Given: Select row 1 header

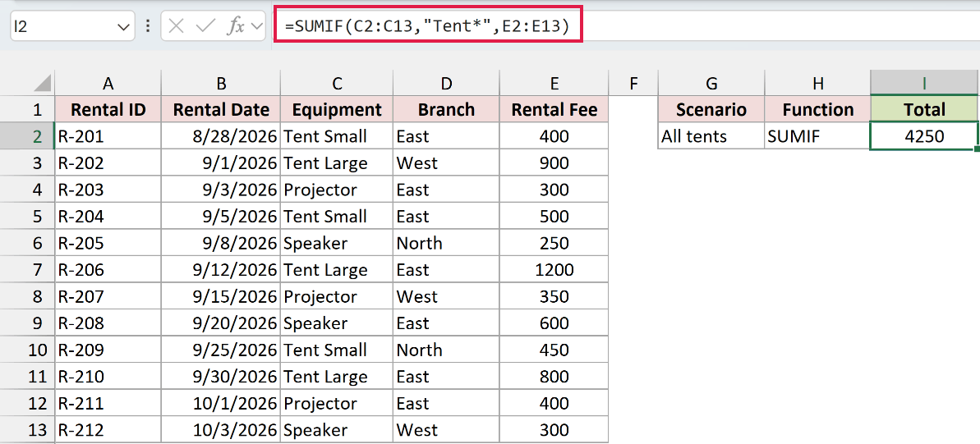Looking at the screenshot, I should click(27, 110).
